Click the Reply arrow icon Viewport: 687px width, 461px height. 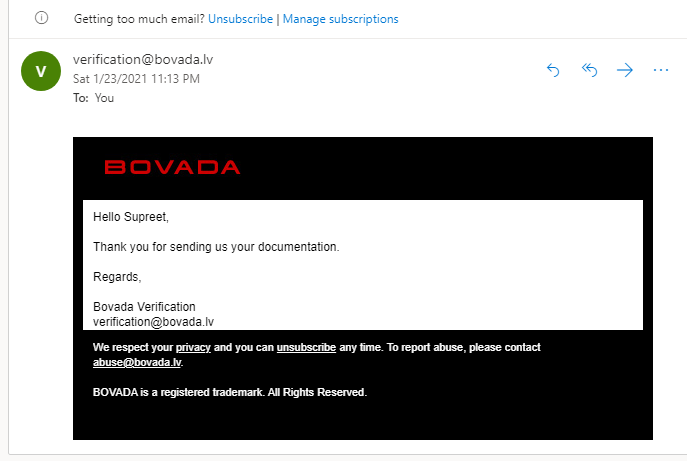[553, 70]
